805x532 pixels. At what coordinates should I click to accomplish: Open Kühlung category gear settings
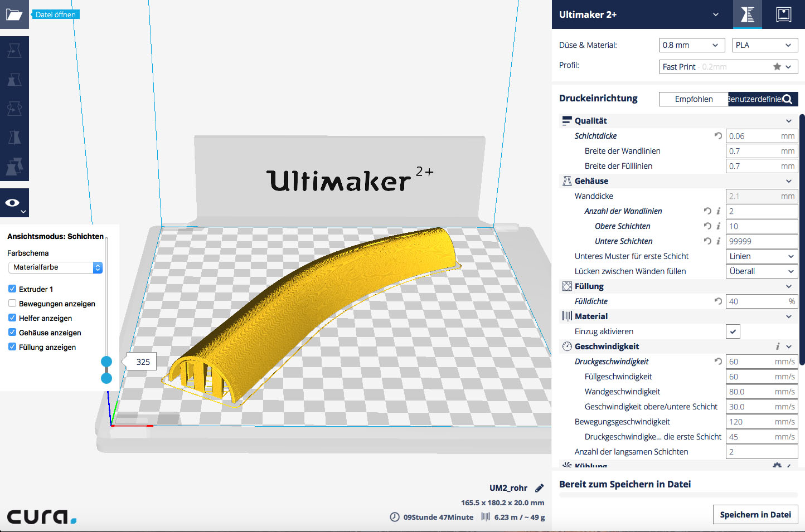777,466
